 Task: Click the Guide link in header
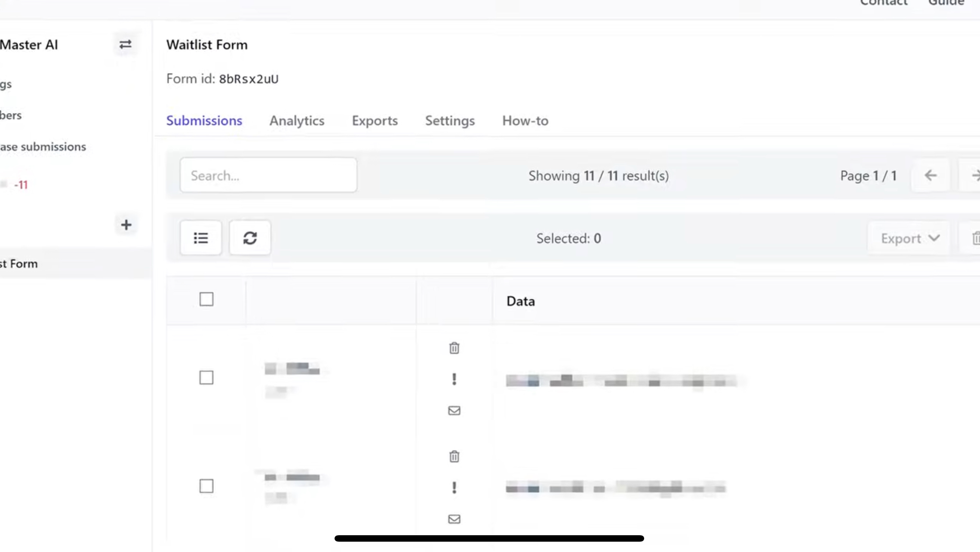tap(946, 3)
